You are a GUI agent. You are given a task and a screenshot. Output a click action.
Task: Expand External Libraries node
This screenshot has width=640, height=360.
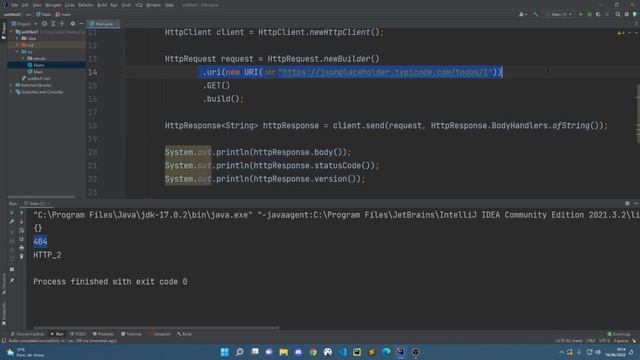[12, 85]
